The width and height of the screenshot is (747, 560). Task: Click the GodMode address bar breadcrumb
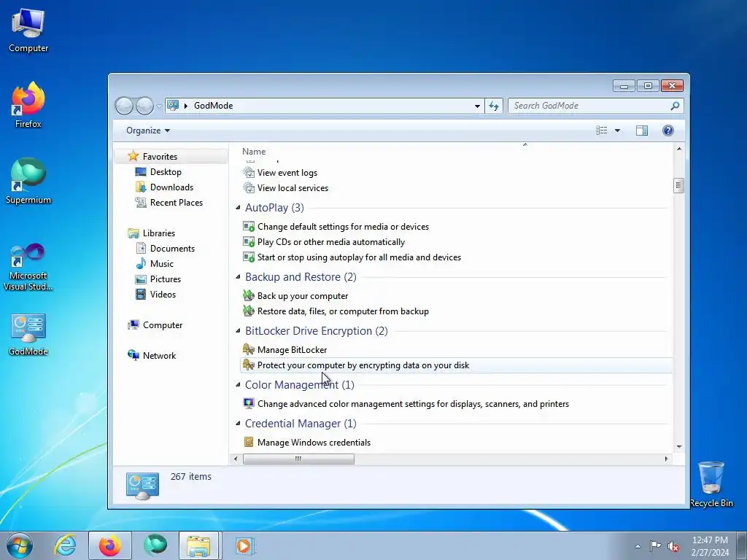(213, 106)
